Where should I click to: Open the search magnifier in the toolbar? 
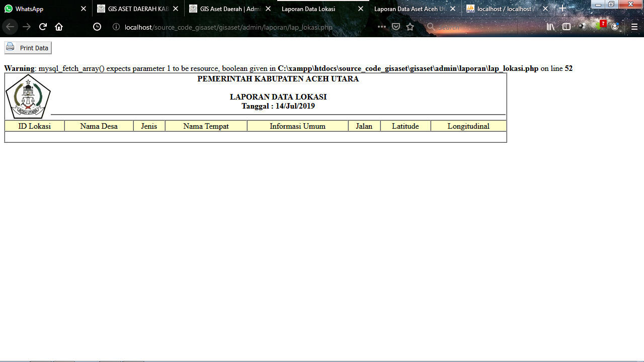[430, 27]
